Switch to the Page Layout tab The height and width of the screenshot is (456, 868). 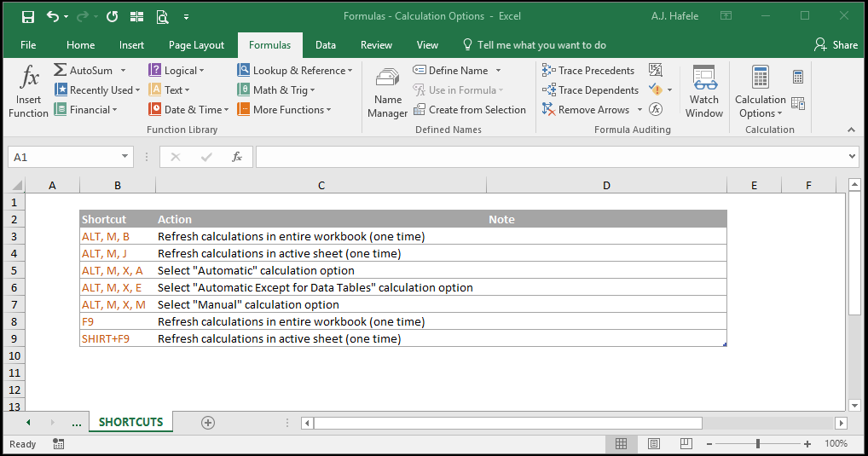(x=196, y=45)
